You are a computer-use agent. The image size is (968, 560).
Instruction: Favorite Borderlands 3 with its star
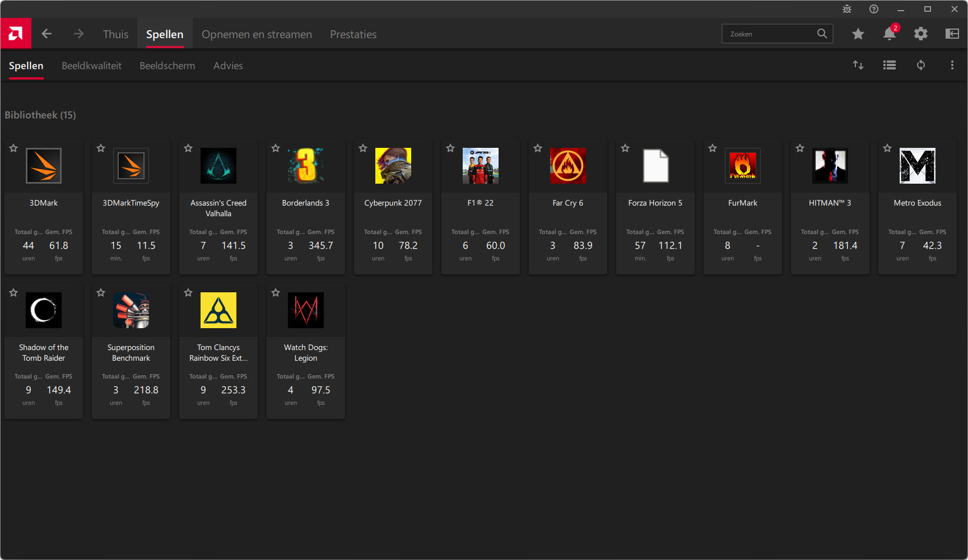[276, 148]
